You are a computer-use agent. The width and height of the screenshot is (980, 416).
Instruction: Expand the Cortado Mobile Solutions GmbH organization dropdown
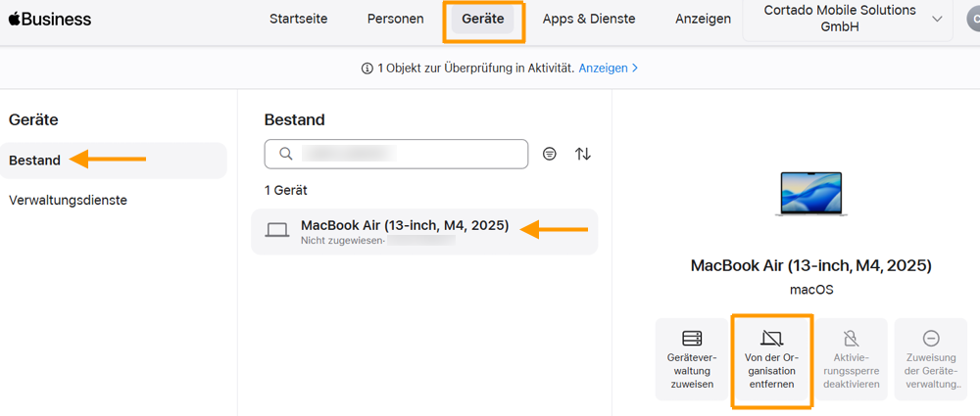click(x=848, y=19)
